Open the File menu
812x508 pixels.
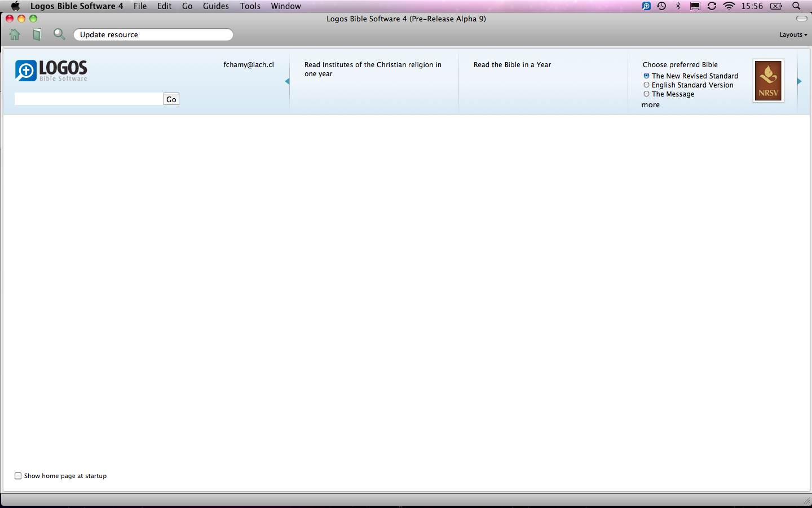click(x=140, y=6)
